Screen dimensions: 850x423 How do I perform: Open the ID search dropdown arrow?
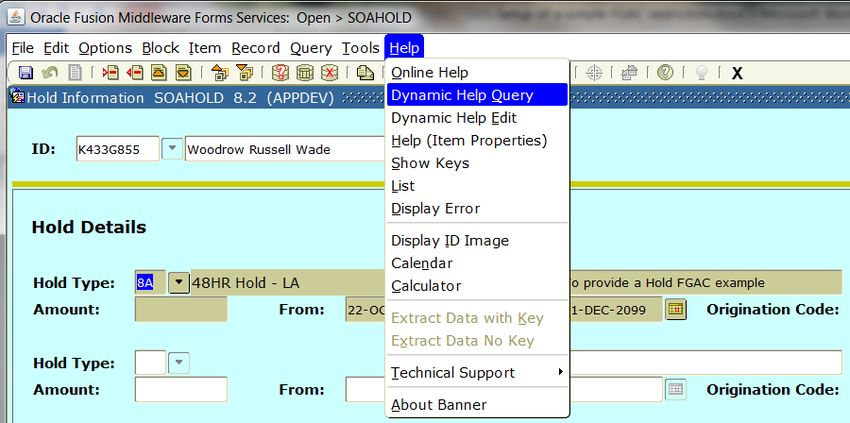(172, 149)
